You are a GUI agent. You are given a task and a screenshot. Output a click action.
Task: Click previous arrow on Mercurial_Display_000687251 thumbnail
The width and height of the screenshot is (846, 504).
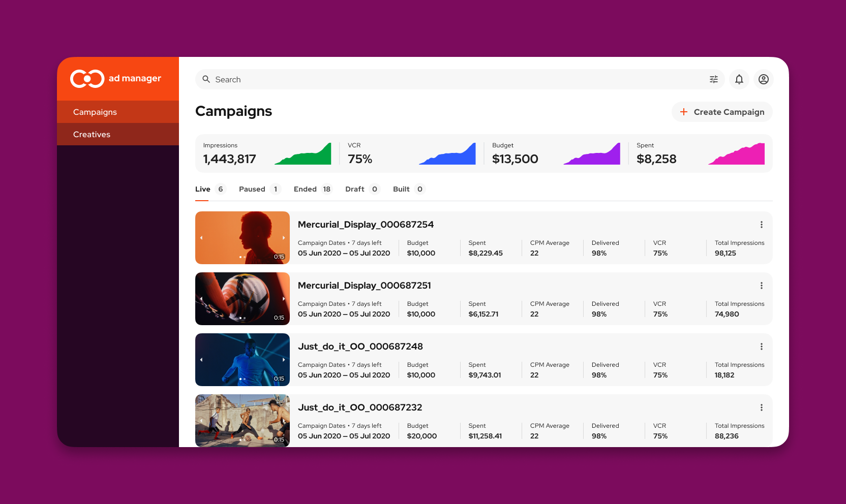(x=201, y=299)
